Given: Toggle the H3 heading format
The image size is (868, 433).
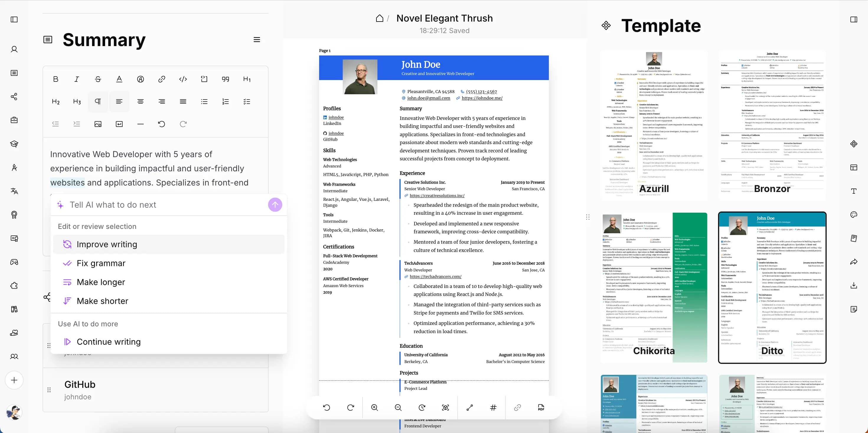Looking at the screenshot, I should pyautogui.click(x=76, y=101).
